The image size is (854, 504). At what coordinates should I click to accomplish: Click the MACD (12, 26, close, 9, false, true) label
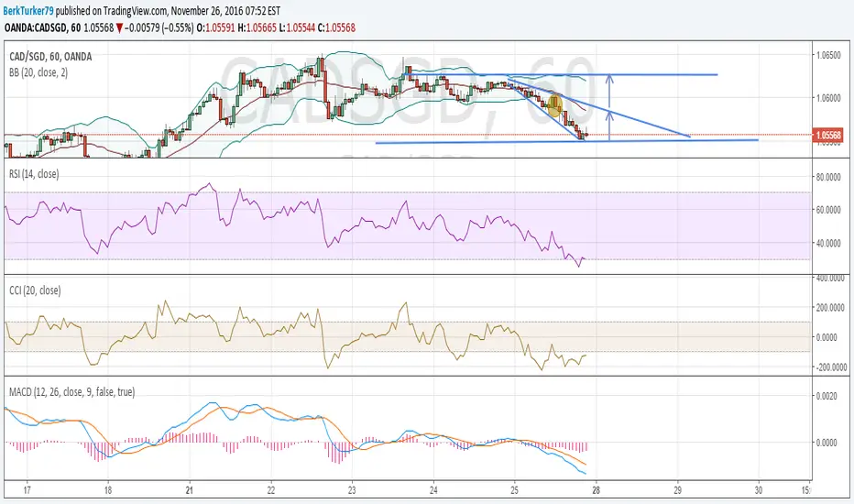point(71,392)
